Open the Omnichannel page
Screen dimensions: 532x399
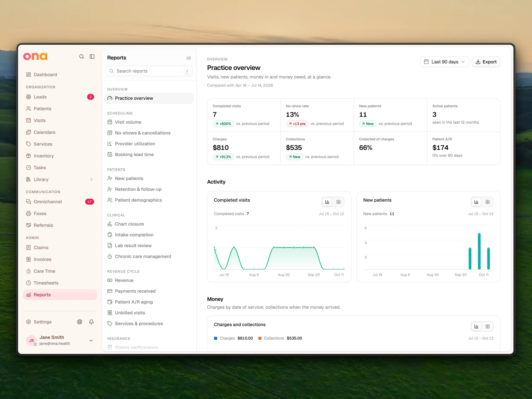[60, 202]
